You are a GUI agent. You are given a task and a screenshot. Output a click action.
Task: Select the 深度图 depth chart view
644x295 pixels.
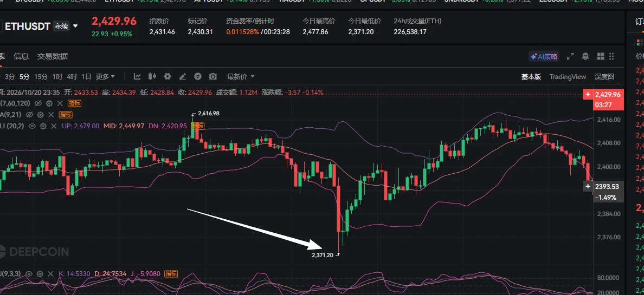(604, 77)
